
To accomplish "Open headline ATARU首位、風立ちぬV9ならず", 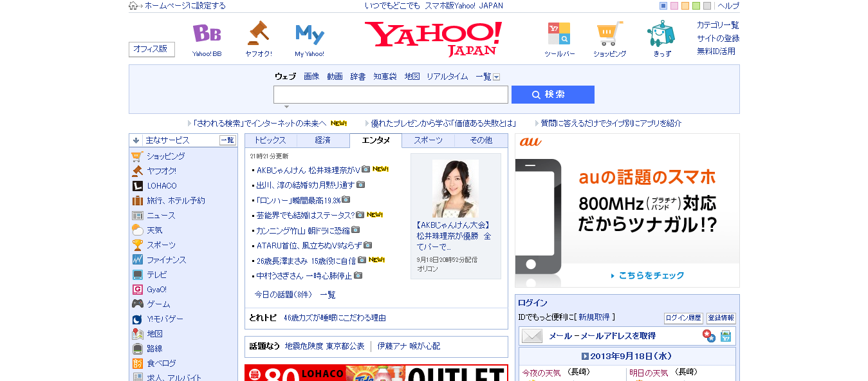I will coord(309,245).
